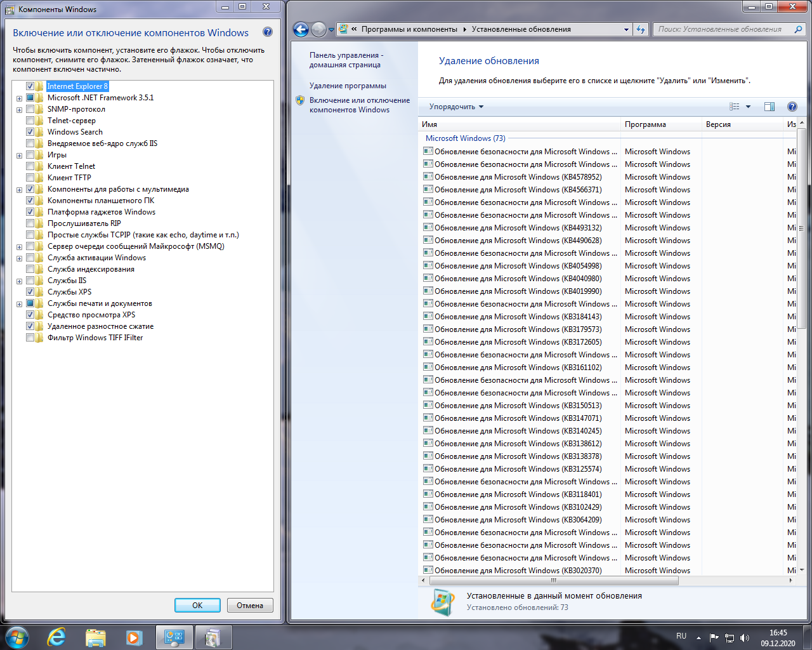Show hidden tray icons arrow
812x650 pixels.
698,637
